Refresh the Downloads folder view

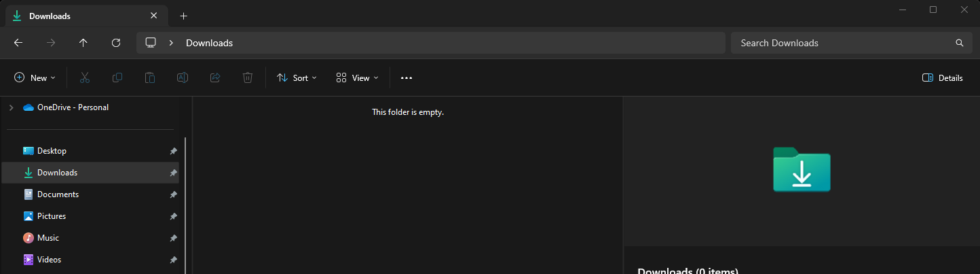point(116,43)
